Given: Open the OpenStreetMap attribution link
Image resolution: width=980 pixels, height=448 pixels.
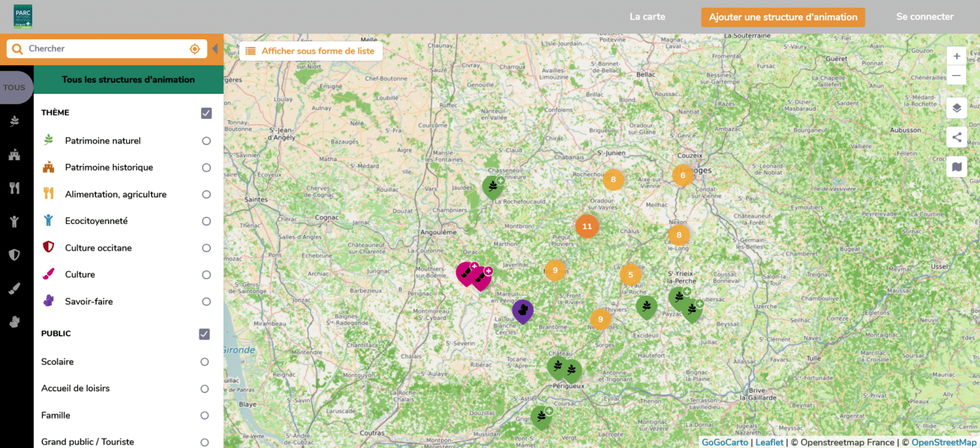Looking at the screenshot, I should point(946,442).
